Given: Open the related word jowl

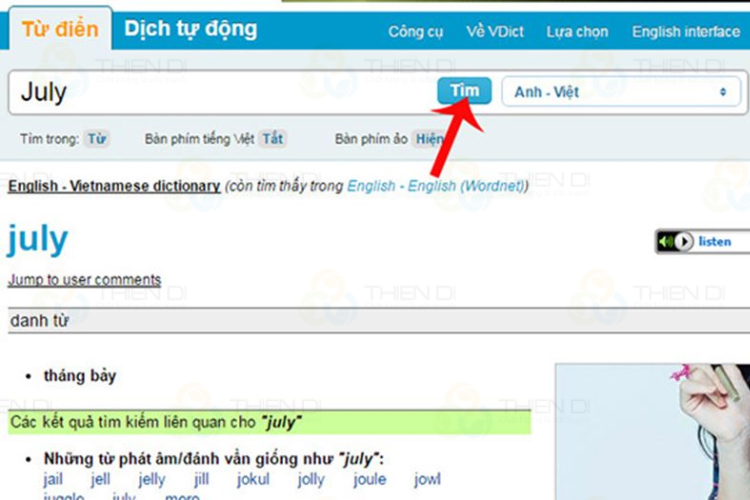Looking at the screenshot, I should [x=427, y=480].
